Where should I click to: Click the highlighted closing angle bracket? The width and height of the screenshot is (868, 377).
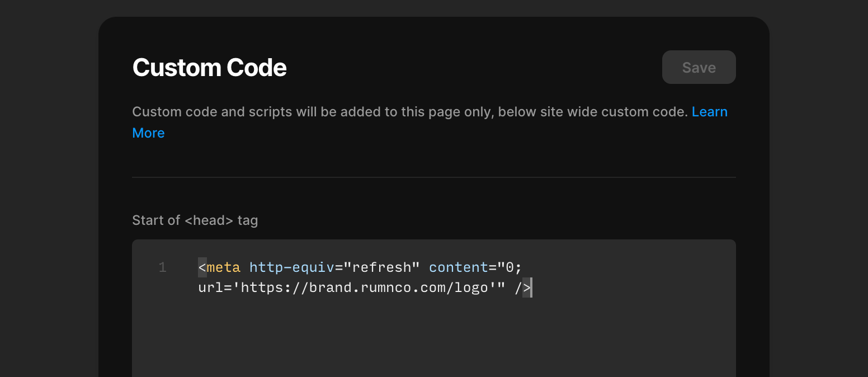[x=527, y=288]
